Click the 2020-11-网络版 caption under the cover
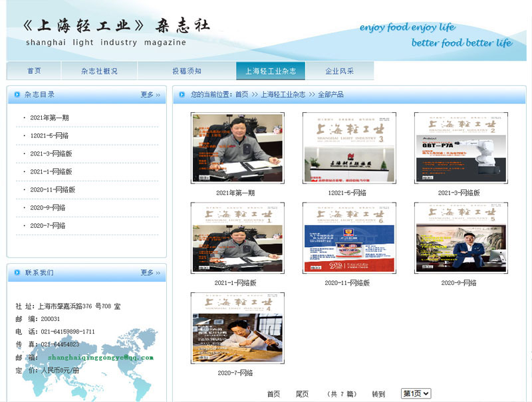This screenshot has width=532, height=402. pos(347,282)
